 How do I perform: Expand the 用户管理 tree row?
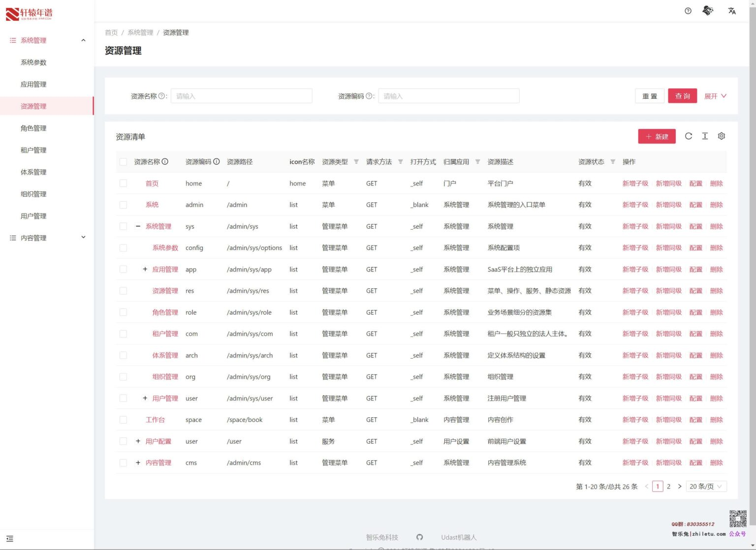pyautogui.click(x=145, y=398)
